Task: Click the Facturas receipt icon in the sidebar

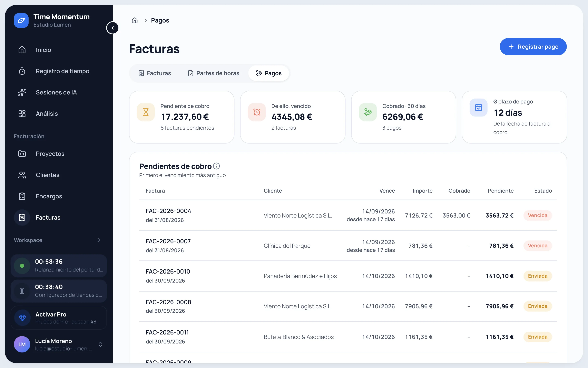Action: [22, 218]
